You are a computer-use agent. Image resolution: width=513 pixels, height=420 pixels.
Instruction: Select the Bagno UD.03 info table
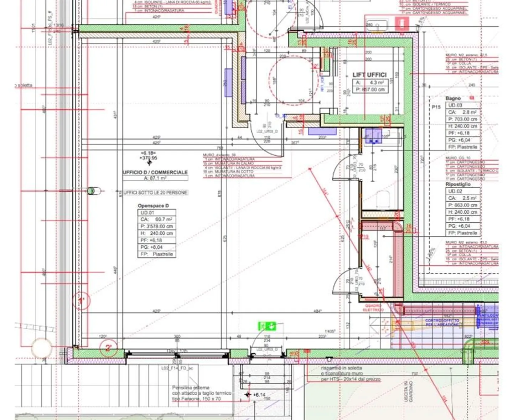click(463, 126)
